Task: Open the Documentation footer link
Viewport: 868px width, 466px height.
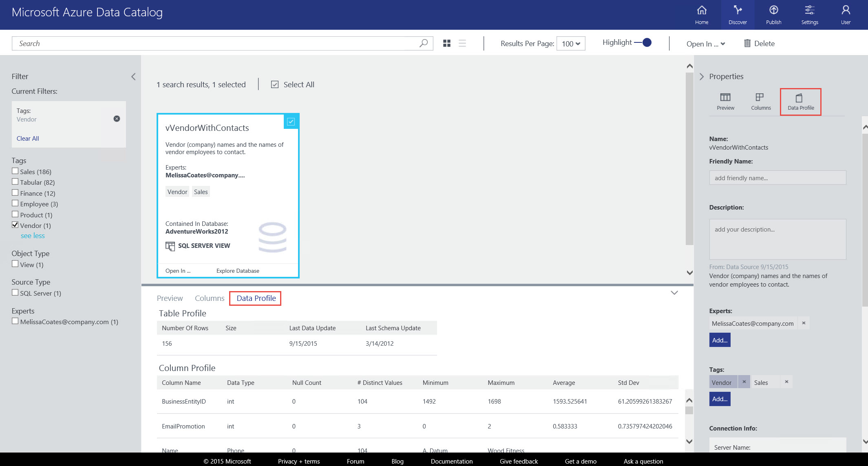Action: pos(451,461)
